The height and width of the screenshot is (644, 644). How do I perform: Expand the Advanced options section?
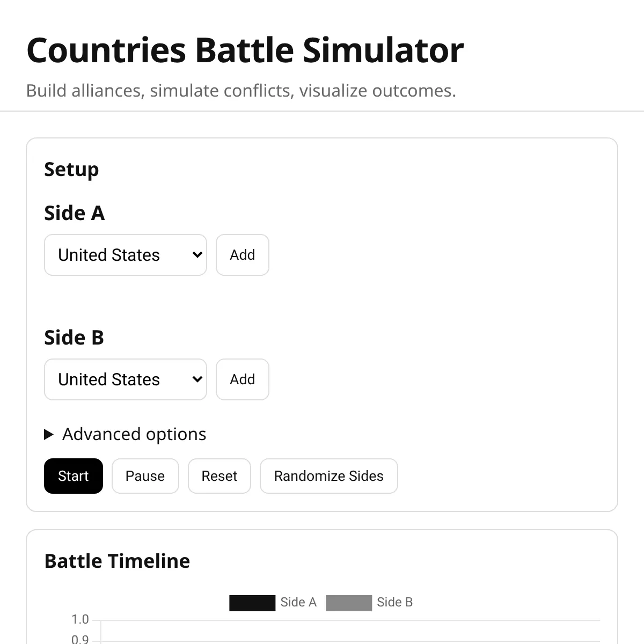coord(125,434)
